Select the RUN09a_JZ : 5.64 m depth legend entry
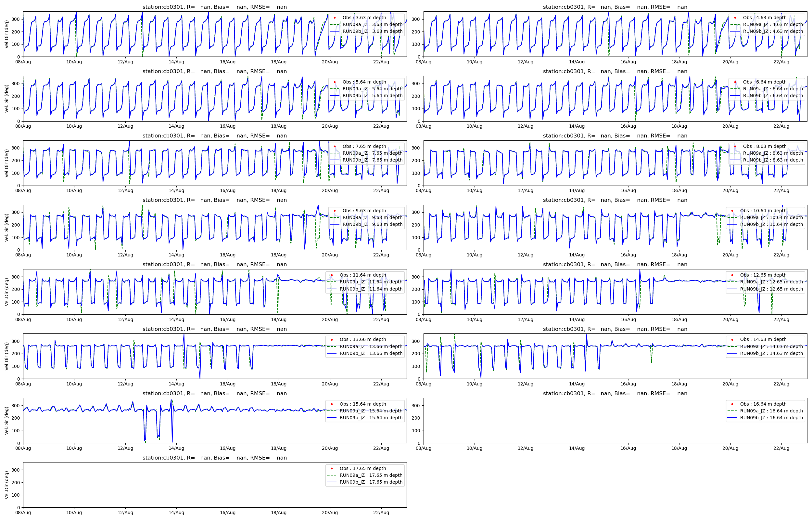 click(372, 89)
